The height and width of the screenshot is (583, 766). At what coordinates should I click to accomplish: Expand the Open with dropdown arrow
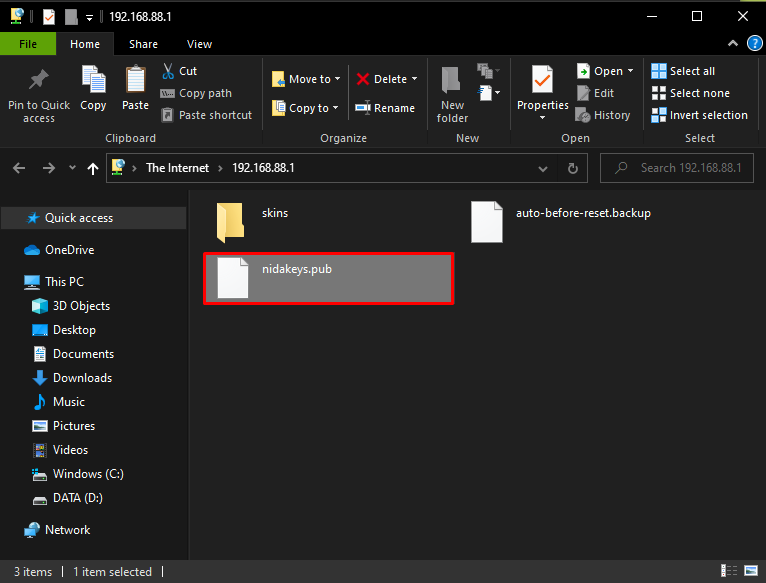[x=630, y=71]
